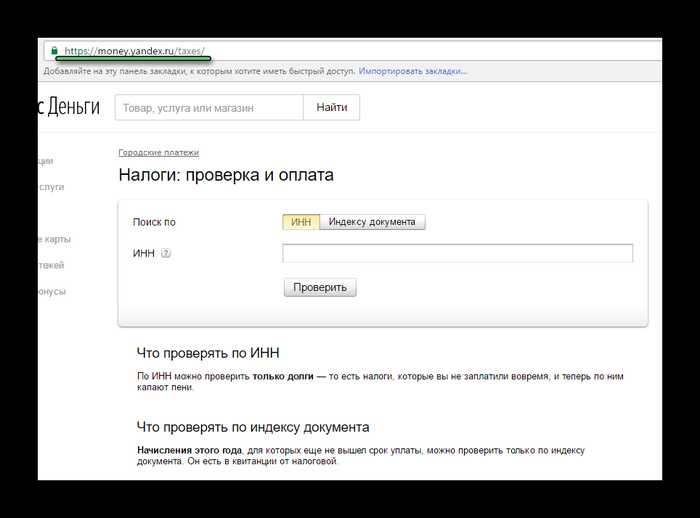Click Импортировать закладки link
Image resolution: width=700 pixels, height=518 pixels.
click(x=412, y=71)
